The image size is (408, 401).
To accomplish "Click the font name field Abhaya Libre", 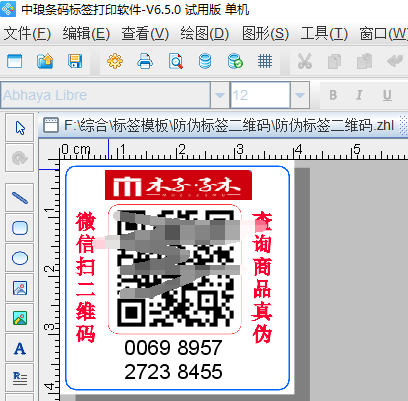I will click(x=106, y=95).
